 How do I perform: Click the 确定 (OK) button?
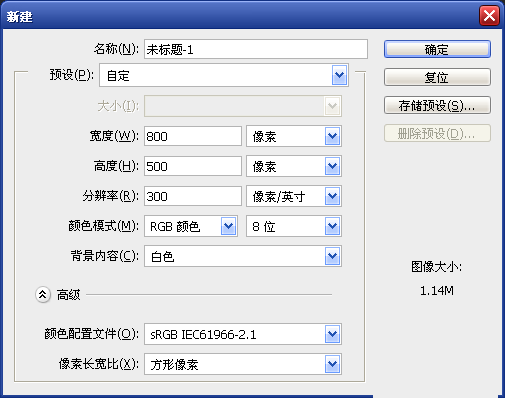pos(437,49)
